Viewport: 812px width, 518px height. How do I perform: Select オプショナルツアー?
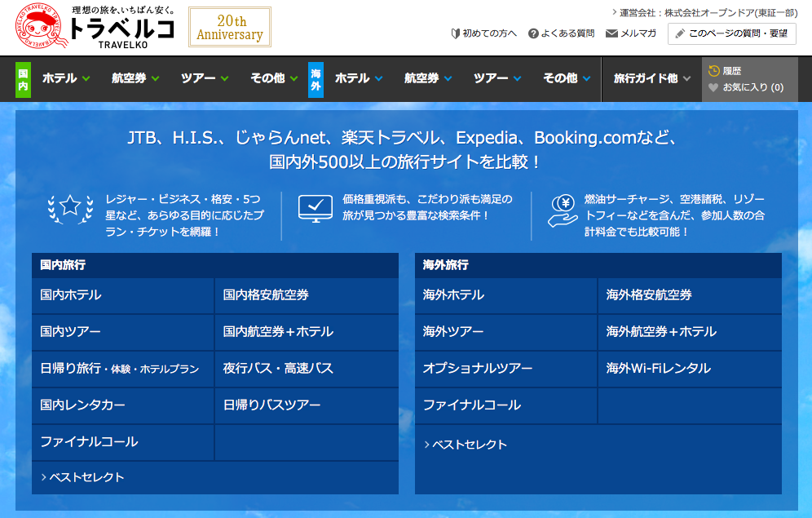506,369
